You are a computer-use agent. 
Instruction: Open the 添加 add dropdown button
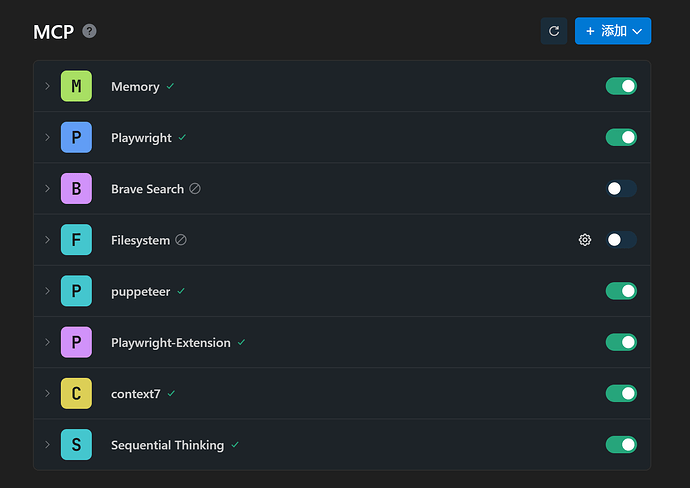[613, 31]
